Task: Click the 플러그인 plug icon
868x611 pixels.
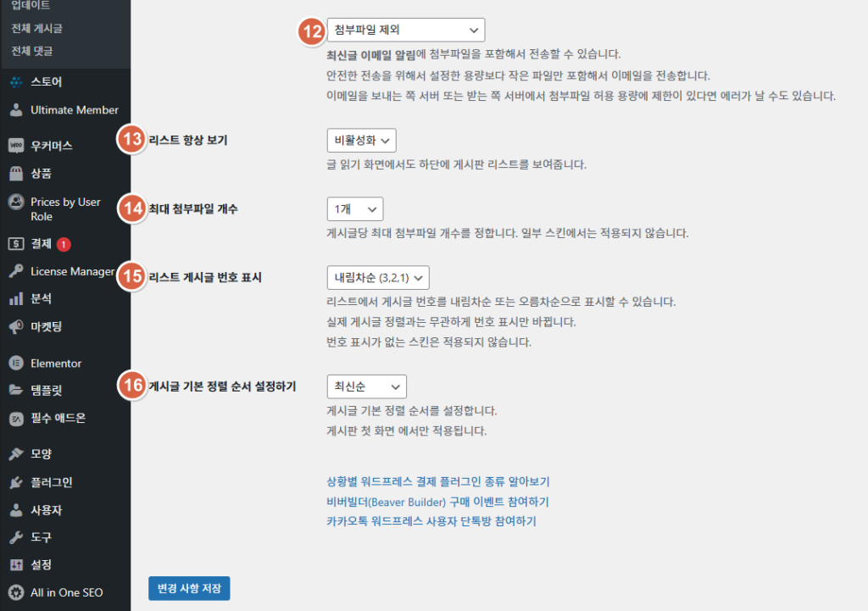Action: point(16,482)
